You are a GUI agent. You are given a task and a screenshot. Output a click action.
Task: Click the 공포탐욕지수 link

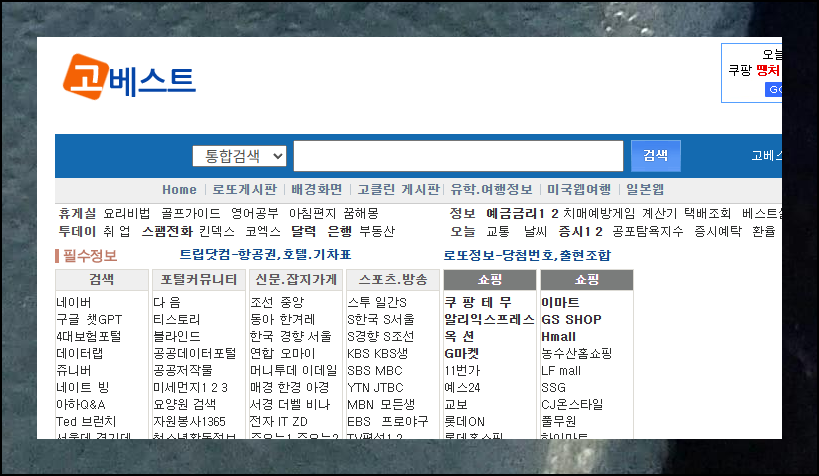(648, 231)
